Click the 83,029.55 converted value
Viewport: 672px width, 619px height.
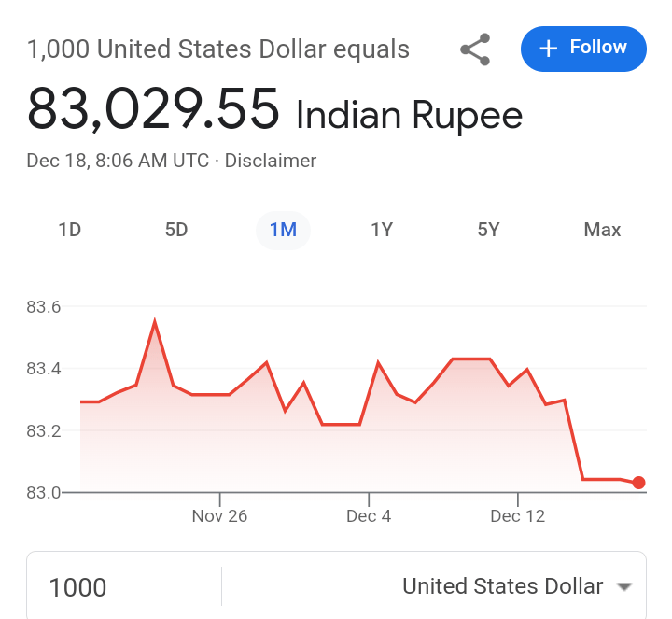click(x=153, y=108)
